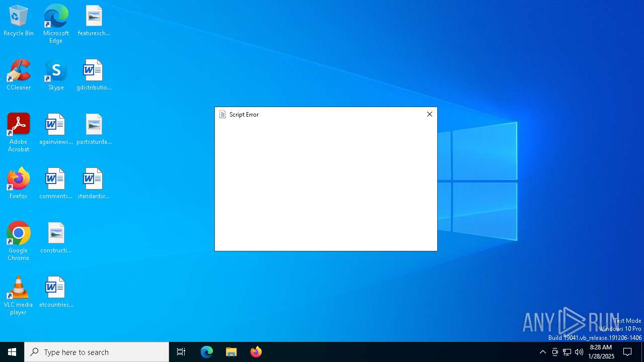
Task: Open File Explorer from taskbar
Action: [231, 352]
